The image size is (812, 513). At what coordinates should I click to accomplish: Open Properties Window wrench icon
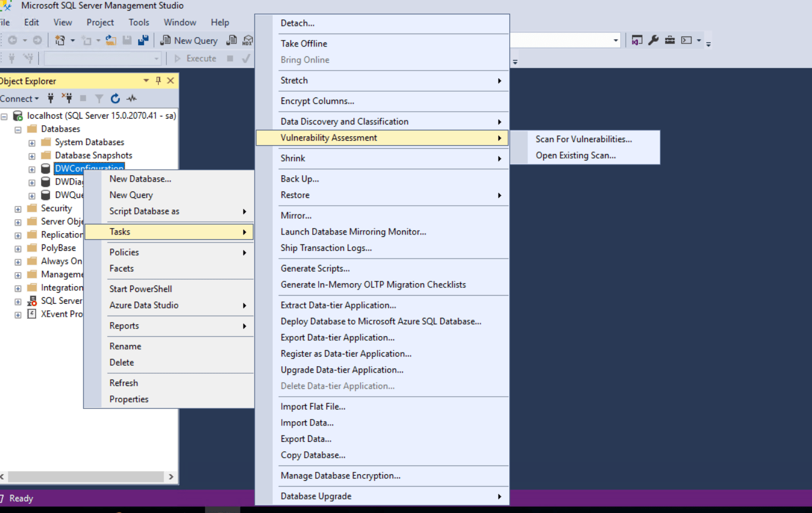653,41
